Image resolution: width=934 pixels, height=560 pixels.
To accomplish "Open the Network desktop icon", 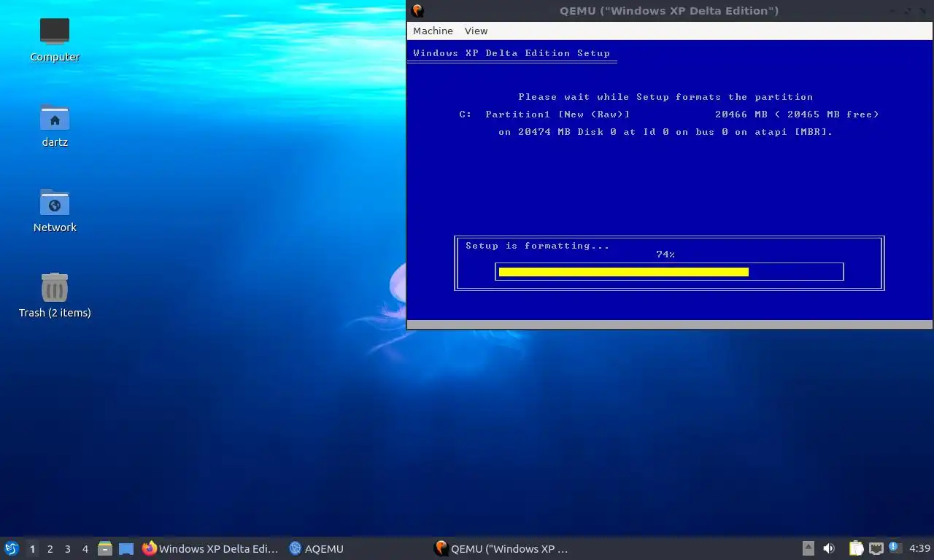I will tap(55, 210).
